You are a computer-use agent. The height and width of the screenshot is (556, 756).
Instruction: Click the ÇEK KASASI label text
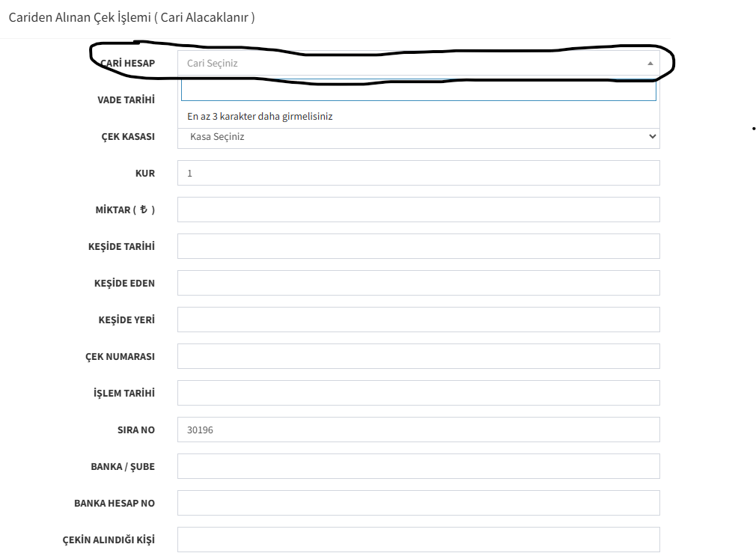(x=128, y=137)
